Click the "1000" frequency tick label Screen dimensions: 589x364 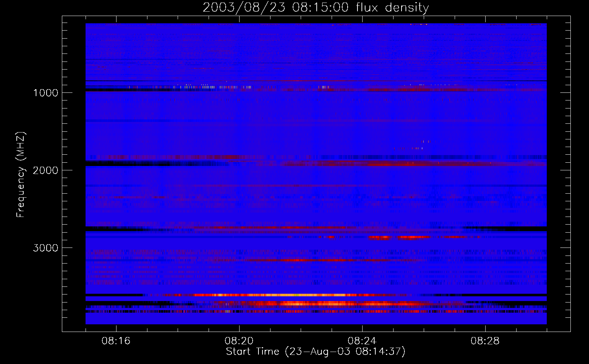[46, 93]
